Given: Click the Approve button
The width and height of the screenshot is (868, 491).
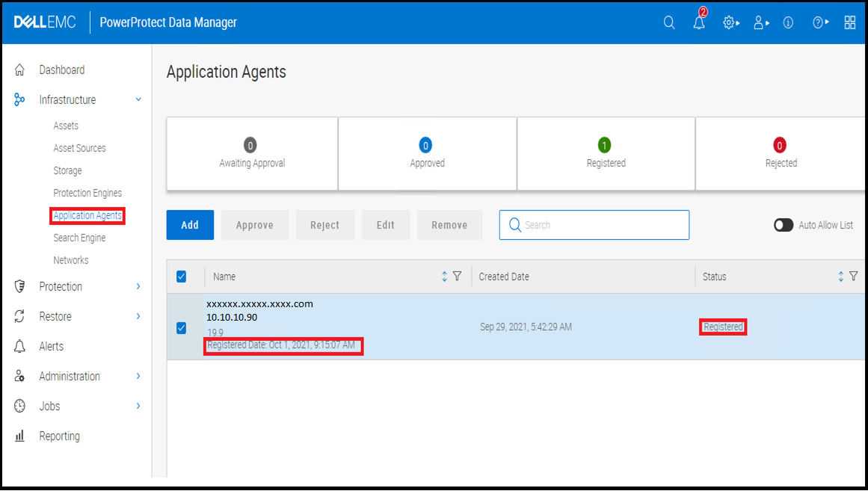Looking at the screenshot, I should (255, 225).
